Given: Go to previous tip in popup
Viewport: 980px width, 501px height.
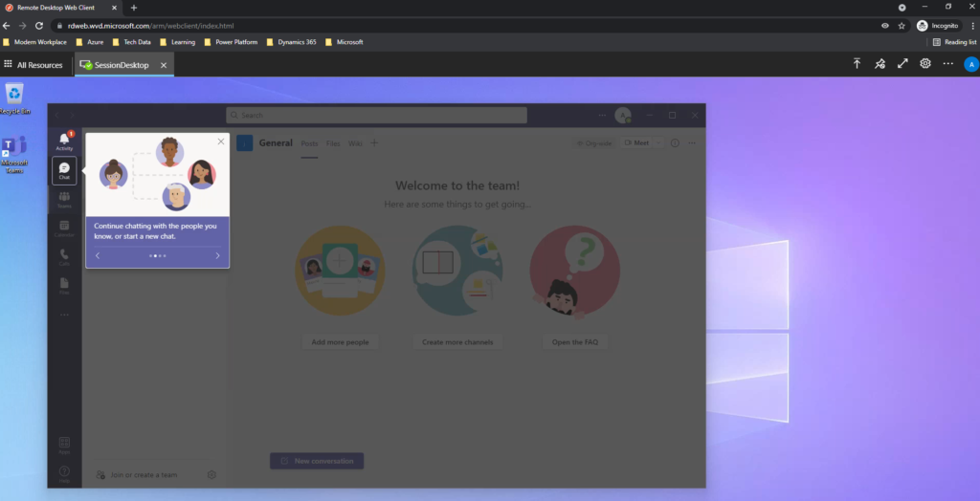Looking at the screenshot, I should click(98, 255).
